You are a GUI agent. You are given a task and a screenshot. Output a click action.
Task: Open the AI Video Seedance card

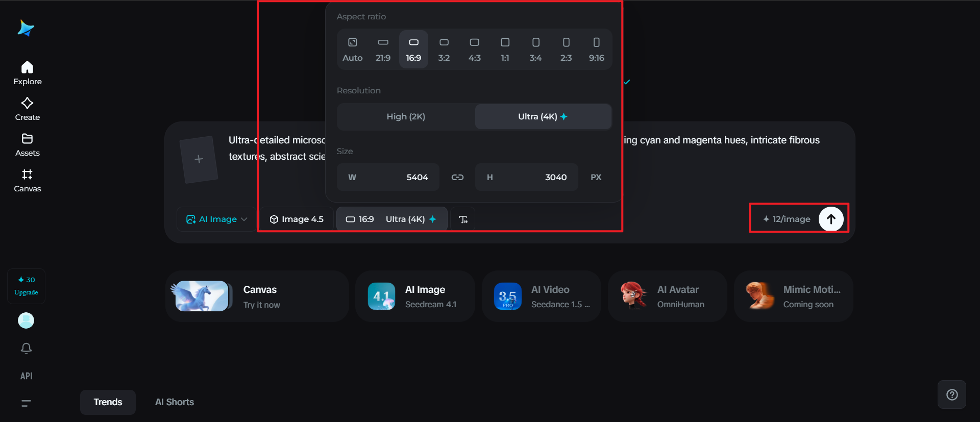542,296
